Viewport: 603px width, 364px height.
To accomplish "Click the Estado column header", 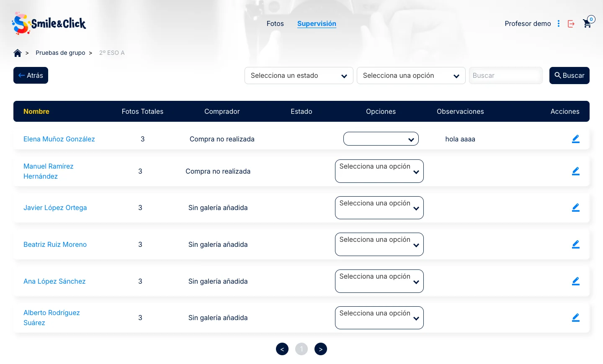I will (x=301, y=111).
